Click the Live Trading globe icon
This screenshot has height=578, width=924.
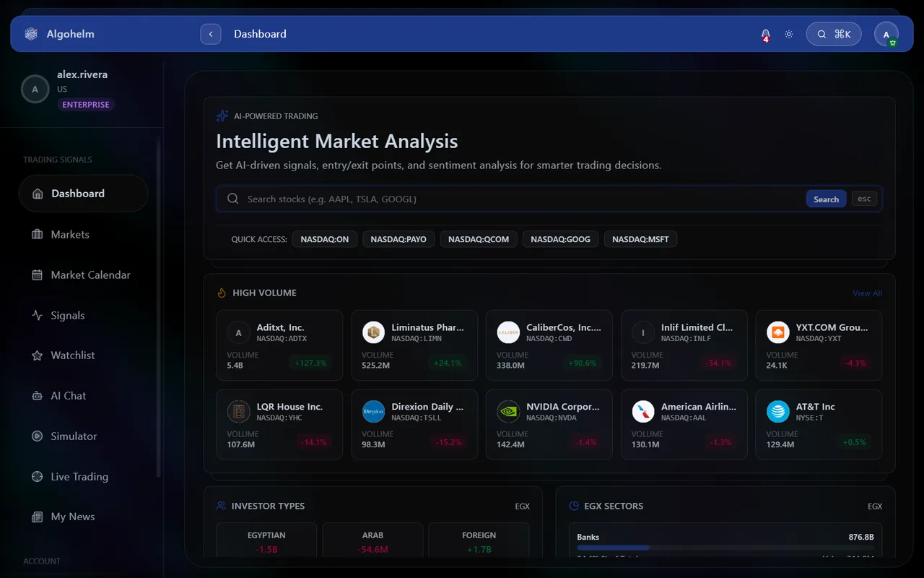pyautogui.click(x=38, y=477)
